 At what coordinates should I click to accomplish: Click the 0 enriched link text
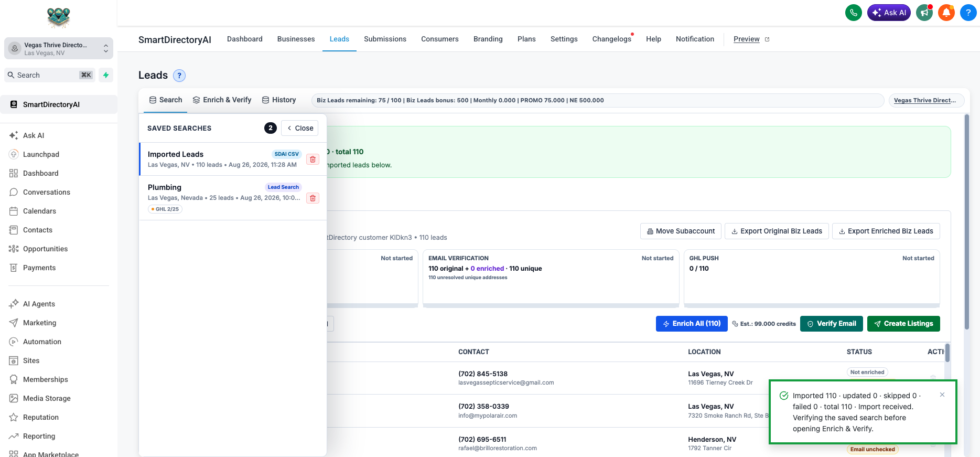[487, 269]
